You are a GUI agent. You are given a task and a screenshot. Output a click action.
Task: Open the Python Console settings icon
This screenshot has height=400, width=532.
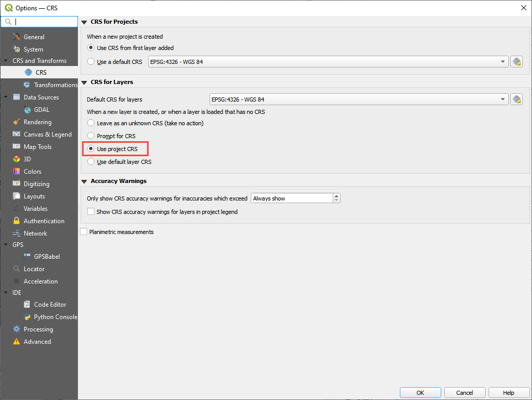(x=27, y=317)
